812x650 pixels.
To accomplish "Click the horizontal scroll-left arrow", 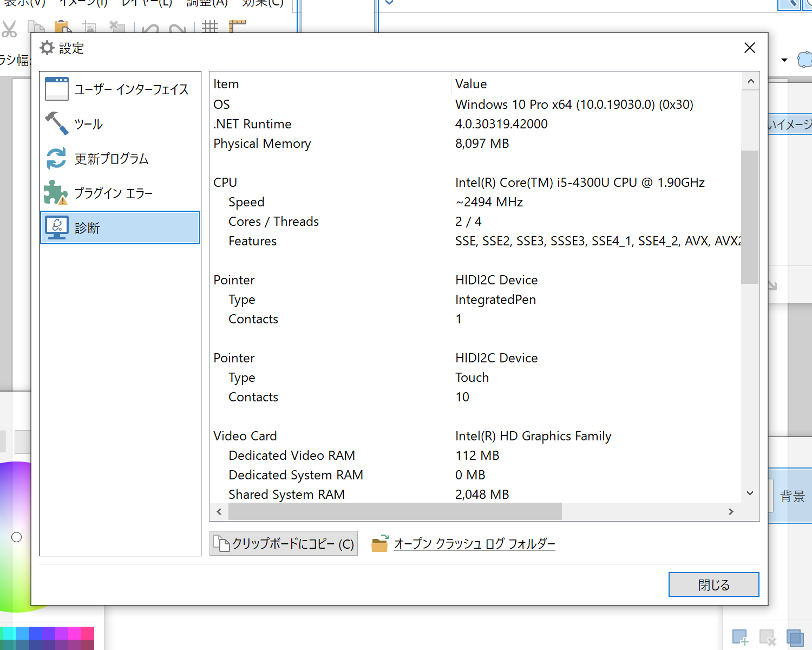I will tap(219, 511).
